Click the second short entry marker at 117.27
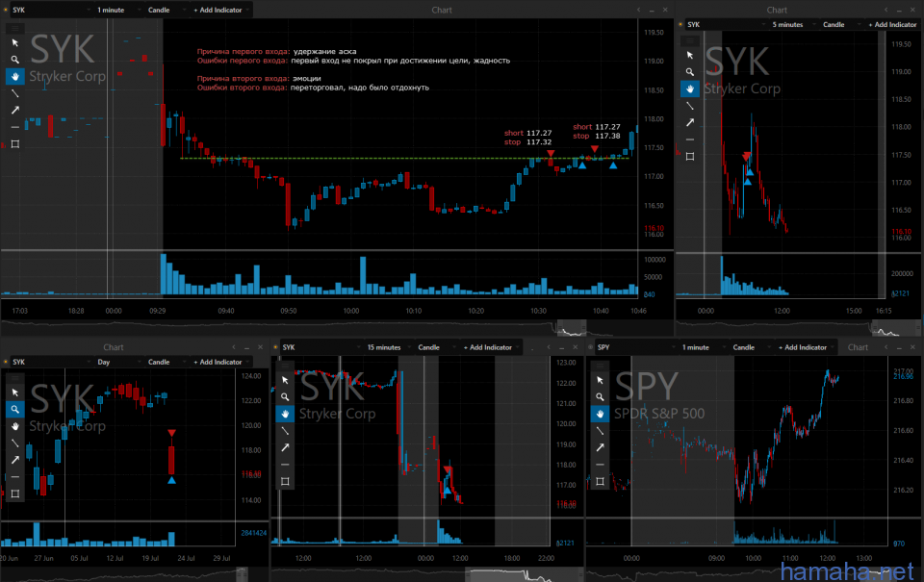Image resolution: width=924 pixels, height=582 pixels. [x=595, y=149]
